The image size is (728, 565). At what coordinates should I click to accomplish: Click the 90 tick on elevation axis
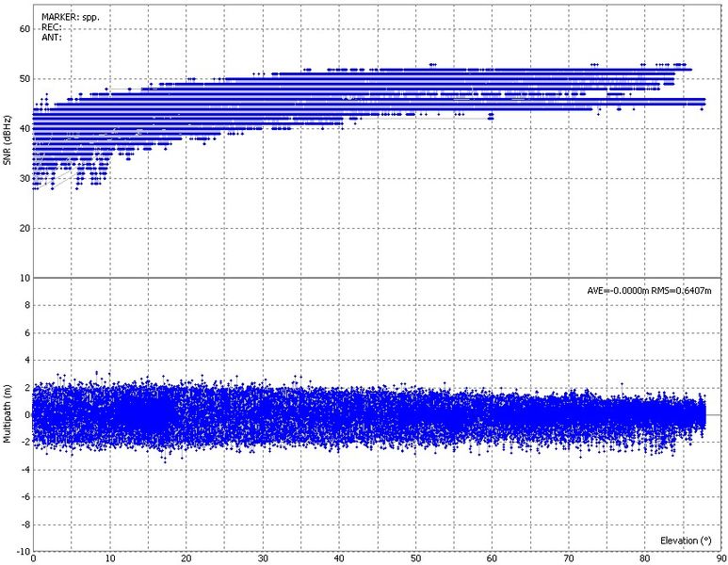(720, 558)
